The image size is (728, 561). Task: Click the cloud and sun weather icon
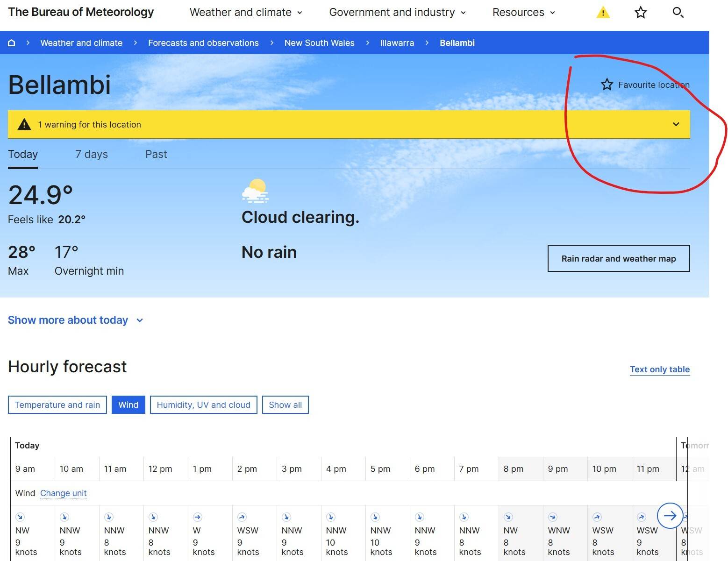(x=255, y=191)
